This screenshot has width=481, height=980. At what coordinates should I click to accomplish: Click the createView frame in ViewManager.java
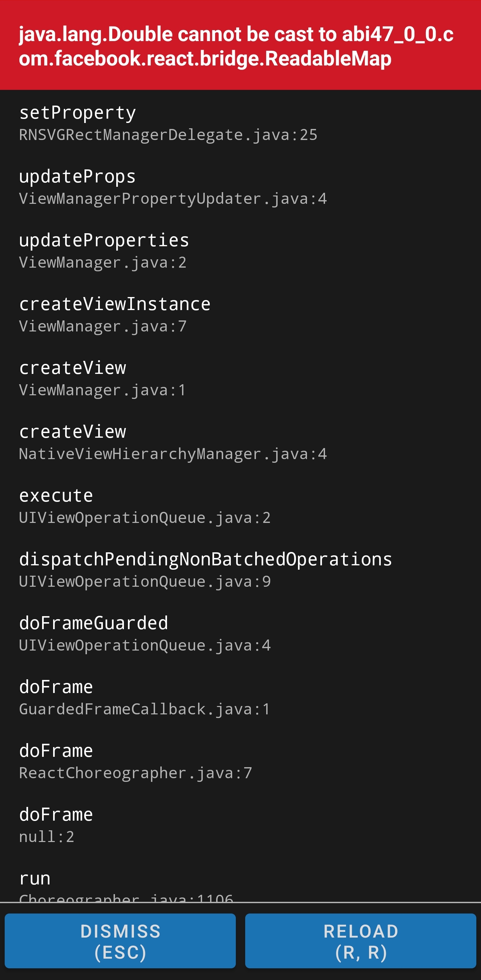tap(73, 368)
